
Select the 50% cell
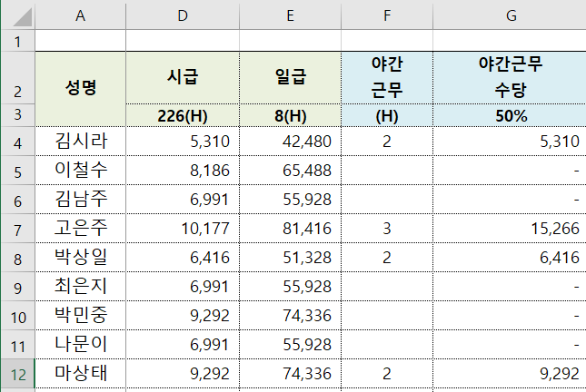click(x=510, y=115)
